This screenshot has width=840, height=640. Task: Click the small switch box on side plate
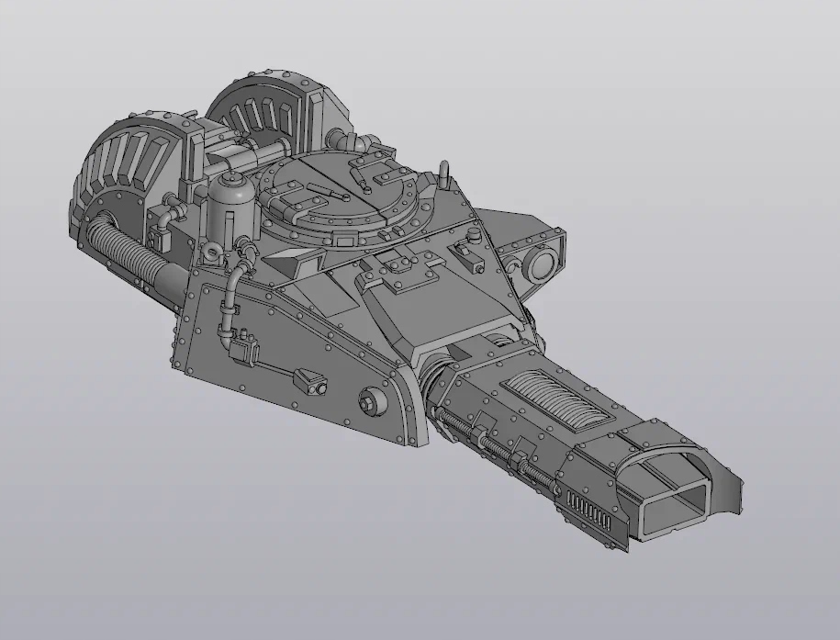point(310,381)
